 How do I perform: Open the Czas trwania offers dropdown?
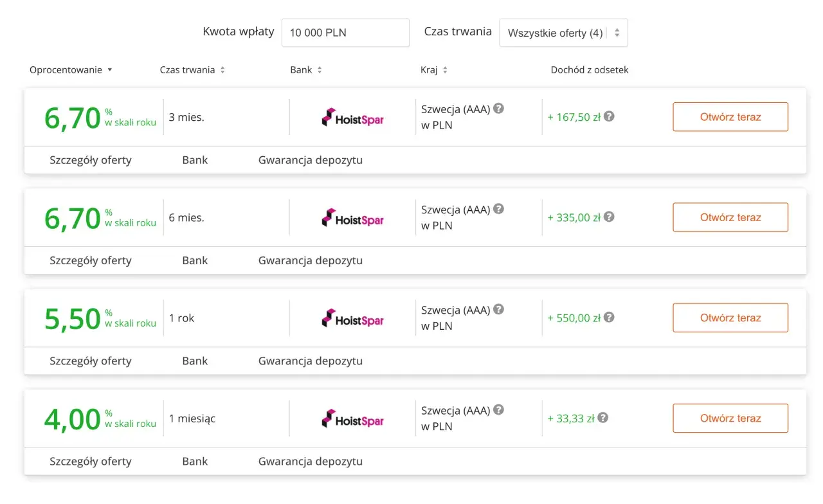(x=564, y=33)
